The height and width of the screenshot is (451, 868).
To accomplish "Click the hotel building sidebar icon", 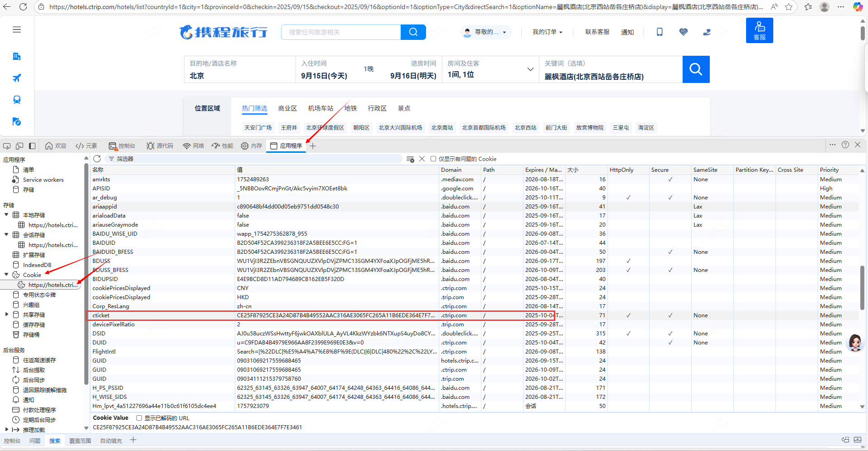I will tap(17, 56).
